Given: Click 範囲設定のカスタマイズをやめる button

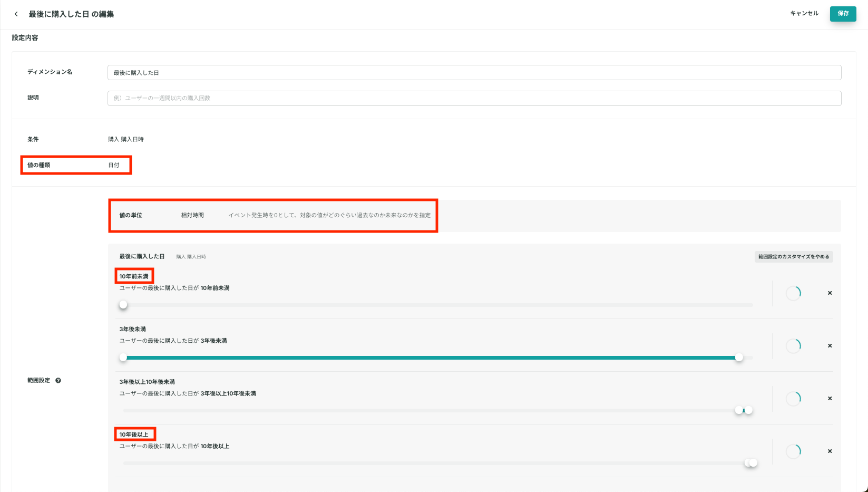Looking at the screenshot, I should point(794,257).
